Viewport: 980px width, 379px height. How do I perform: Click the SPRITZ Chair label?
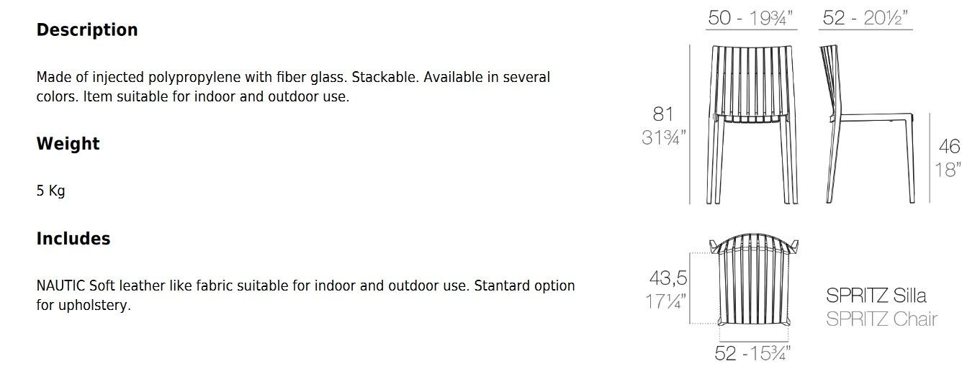click(882, 319)
